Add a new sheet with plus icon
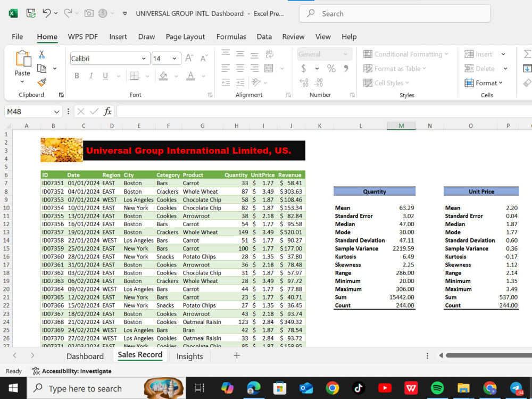 click(237, 355)
